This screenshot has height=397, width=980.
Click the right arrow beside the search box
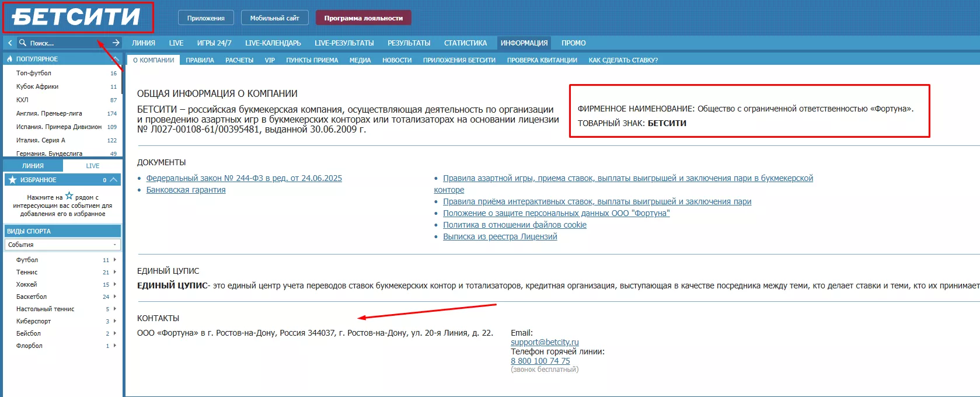[x=116, y=43]
